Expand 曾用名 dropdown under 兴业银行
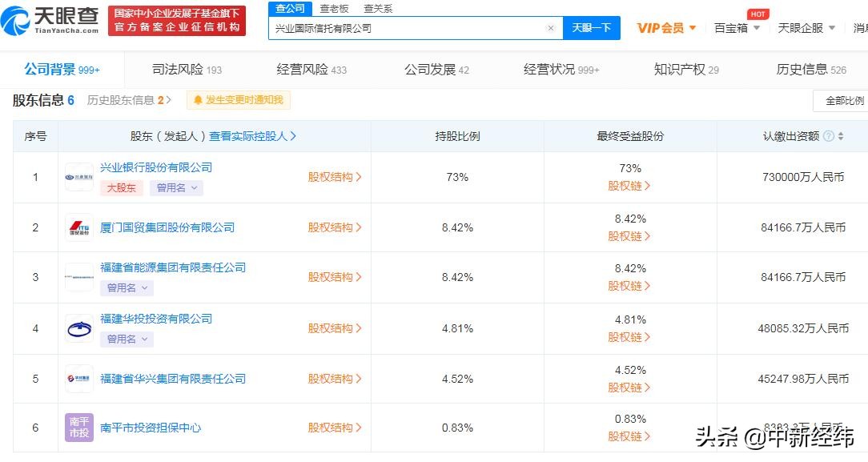Screen dimensions: 868x462 point(177,188)
